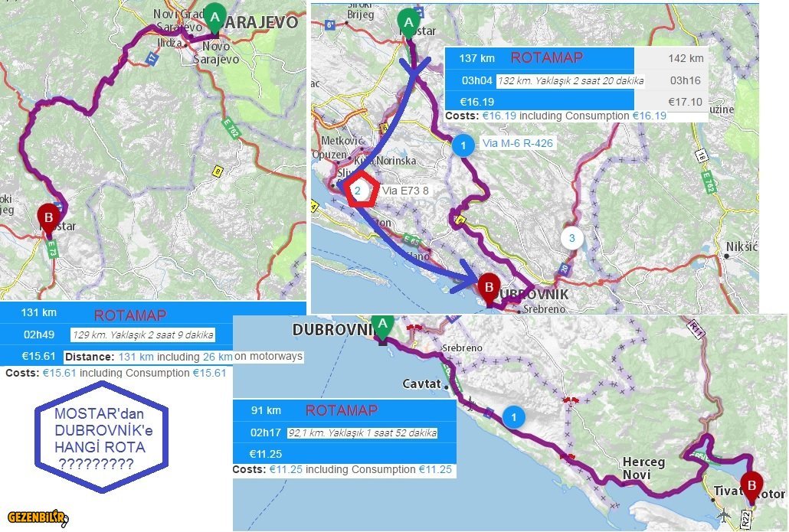Screen dimensions: 789x532
Task: Select the red B marker at Dubrovnik
Action: 488,289
